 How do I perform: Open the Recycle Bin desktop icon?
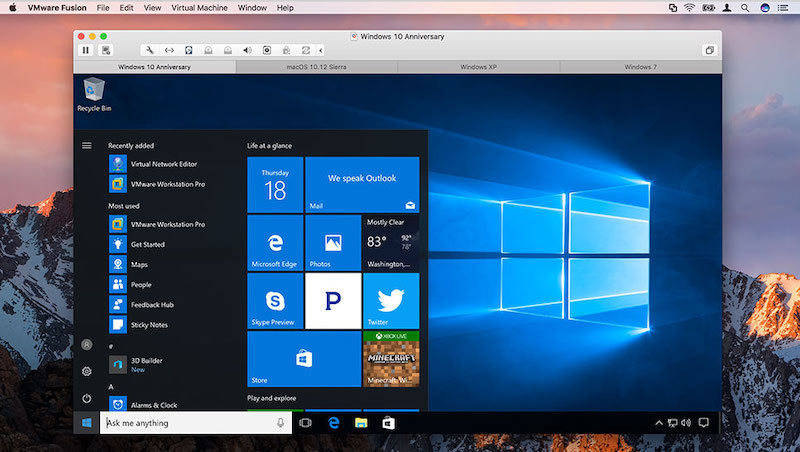click(94, 94)
